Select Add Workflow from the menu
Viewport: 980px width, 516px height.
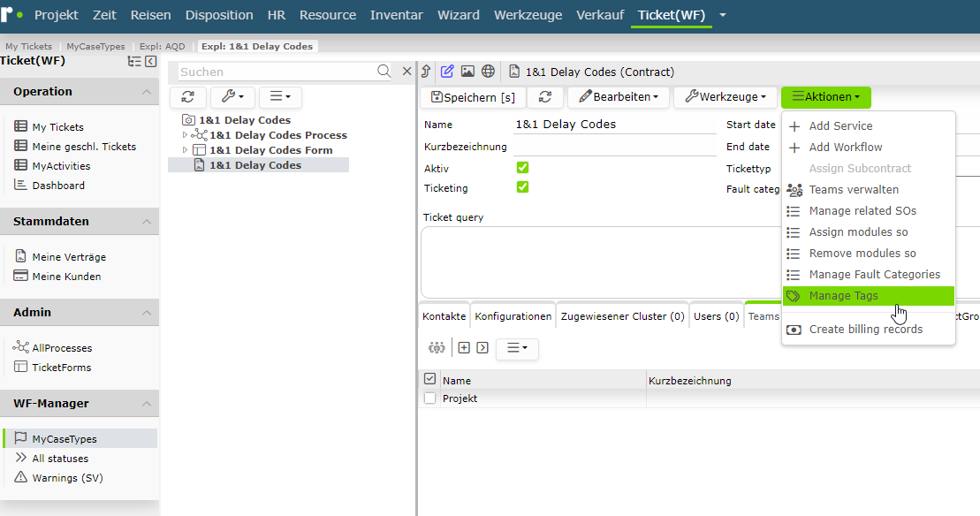point(869,148)
